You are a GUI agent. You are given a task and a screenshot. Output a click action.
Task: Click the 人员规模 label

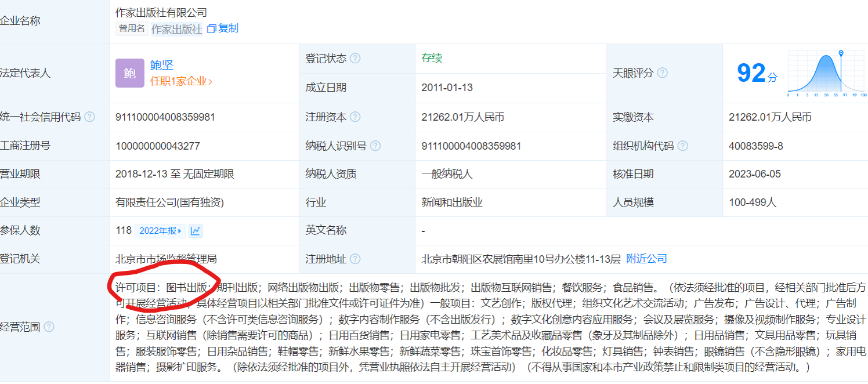pyautogui.click(x=633, y=202)
